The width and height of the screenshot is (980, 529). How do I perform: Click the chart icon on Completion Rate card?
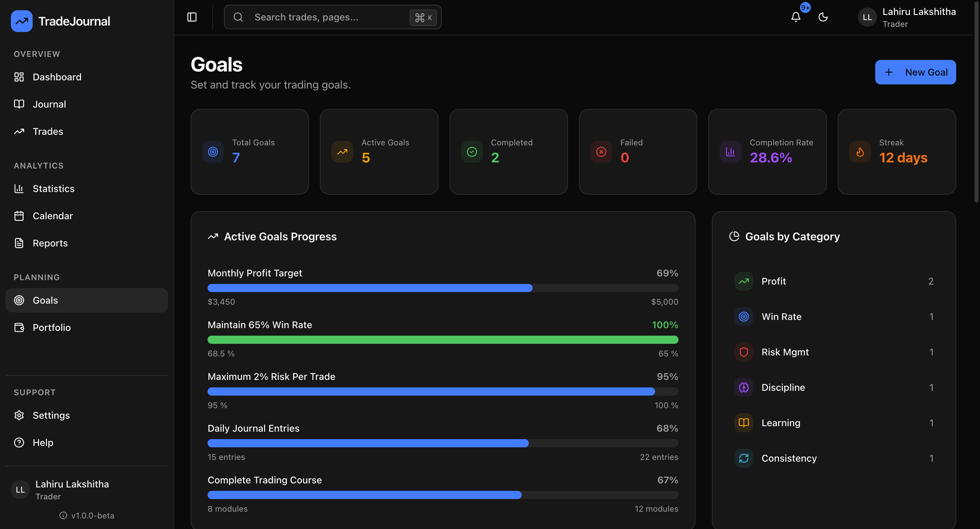pyautogui.click(x=730, y=151)
